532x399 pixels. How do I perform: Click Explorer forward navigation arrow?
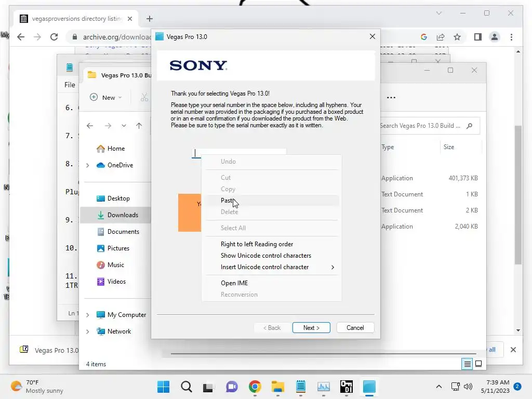(108, 126)
